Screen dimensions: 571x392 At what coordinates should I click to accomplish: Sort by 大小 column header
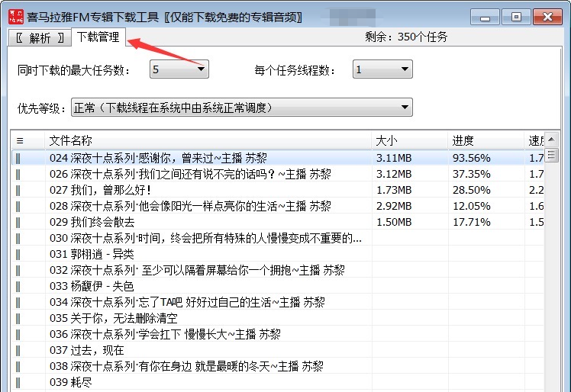pyautogui.click(x=387, y=140)
